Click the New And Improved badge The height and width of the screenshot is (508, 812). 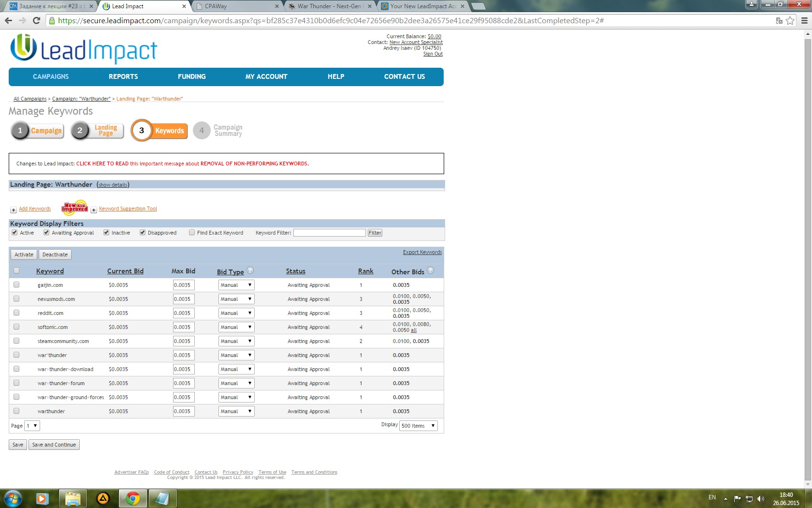pyautogui.click(x=74, y=208)
